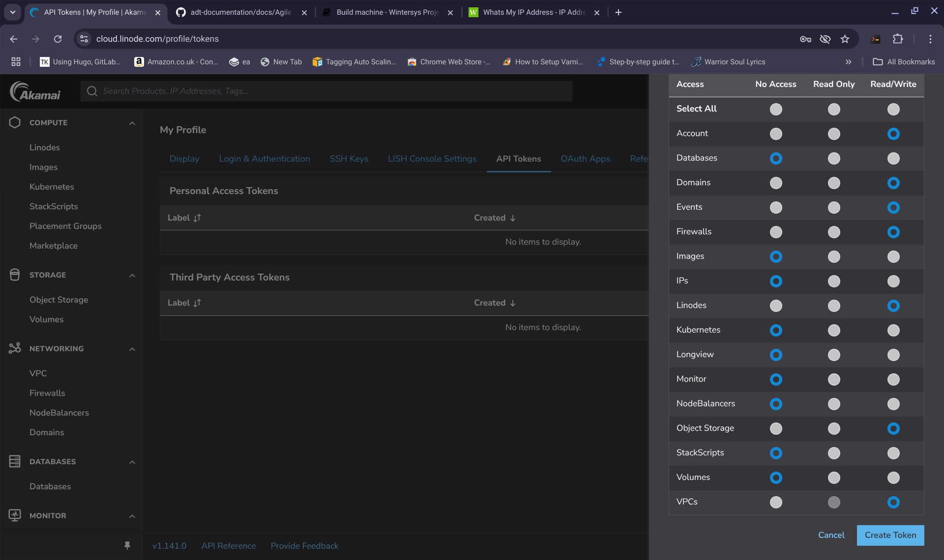Viewport: 944px width, 560px height.
Task: Set Databases to Read Only
Action: tap(834, 158)
